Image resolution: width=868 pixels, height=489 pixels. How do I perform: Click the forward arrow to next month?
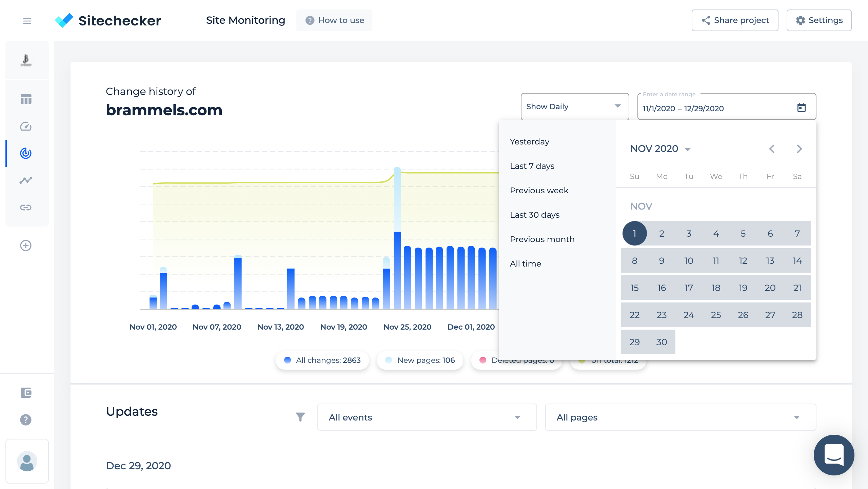click(799, 149)
